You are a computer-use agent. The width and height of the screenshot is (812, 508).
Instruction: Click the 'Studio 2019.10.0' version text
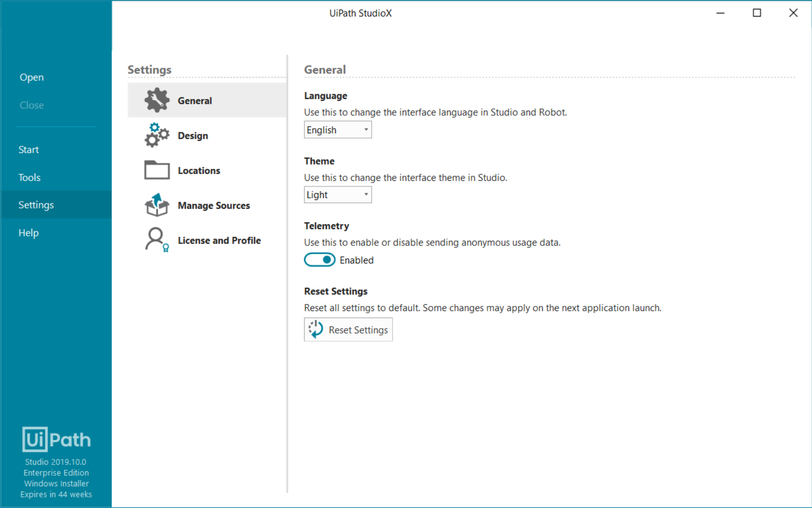pyautogui.click(x=56, y=462)
